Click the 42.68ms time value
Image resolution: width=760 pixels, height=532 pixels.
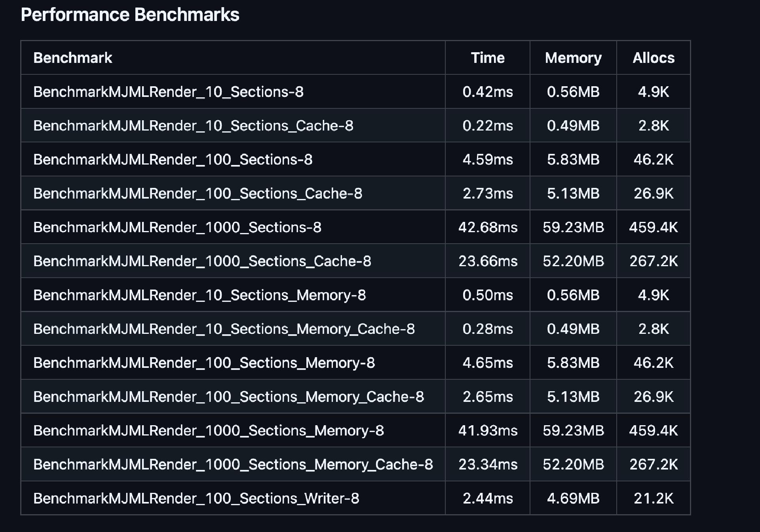[x=488, y=227]
